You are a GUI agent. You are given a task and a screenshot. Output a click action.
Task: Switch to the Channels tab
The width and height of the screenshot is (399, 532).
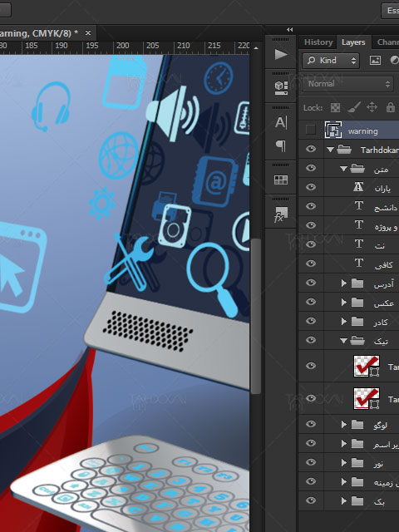tap(388, 42)
